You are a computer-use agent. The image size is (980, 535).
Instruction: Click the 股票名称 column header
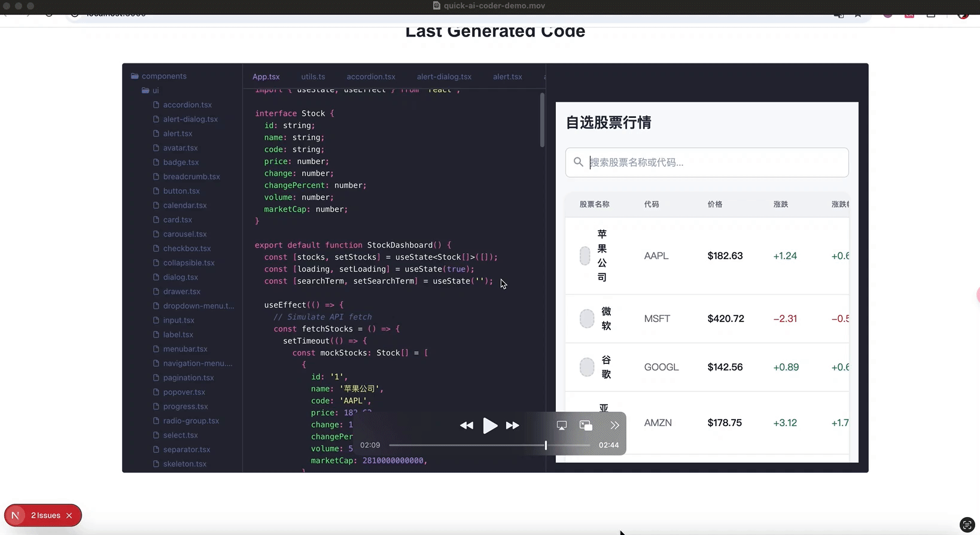594,204
